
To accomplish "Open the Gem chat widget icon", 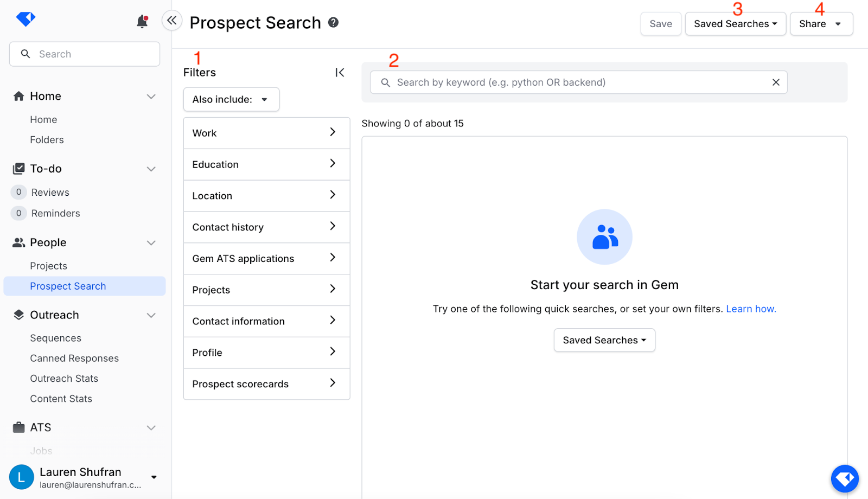I will 845,478.
